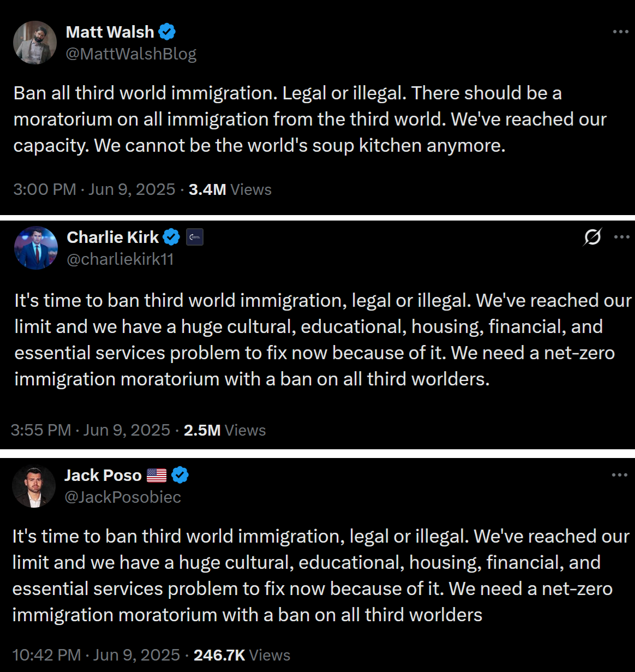The width and height of the screenshot is (635, 672).
Task: Click the Grok icon on Charlie Kirk's post
Action: click(x=592, y=237)
